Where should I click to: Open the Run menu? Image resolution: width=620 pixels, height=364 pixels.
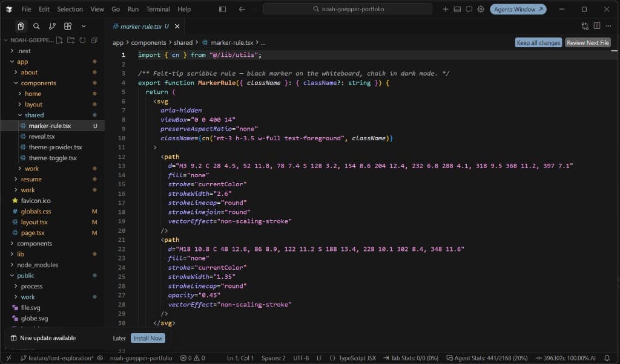pos(133,9)
